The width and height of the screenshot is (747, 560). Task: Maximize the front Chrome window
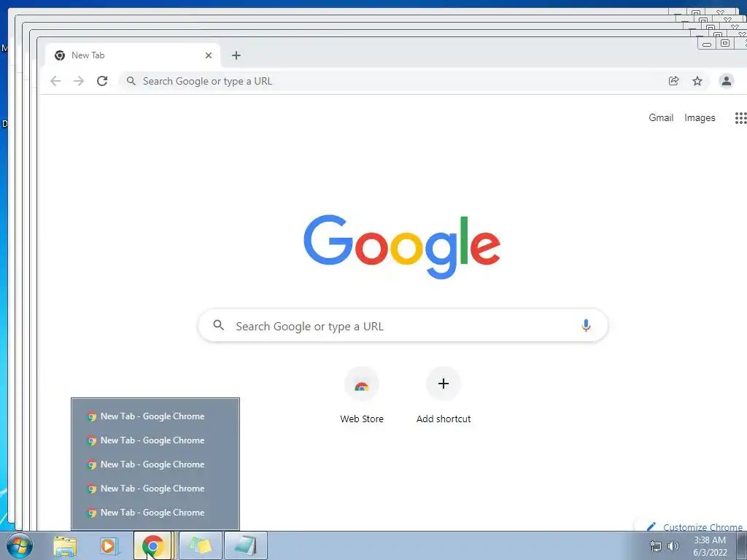724,43
